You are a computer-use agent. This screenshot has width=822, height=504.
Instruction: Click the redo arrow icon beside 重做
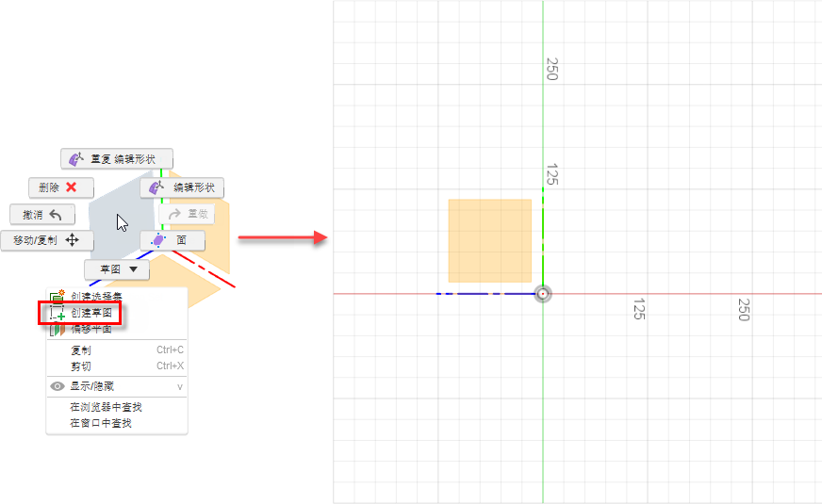(x=174, y=214)
